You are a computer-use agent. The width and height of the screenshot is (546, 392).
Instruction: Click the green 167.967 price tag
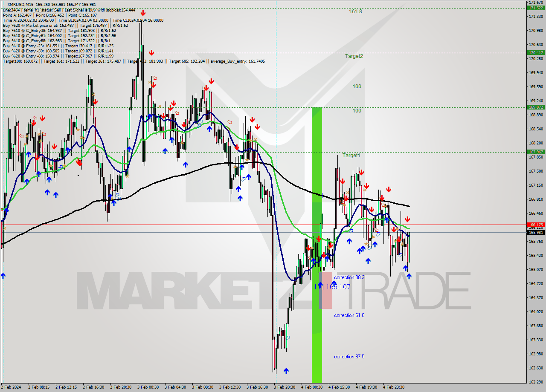[x=536, y=152]
